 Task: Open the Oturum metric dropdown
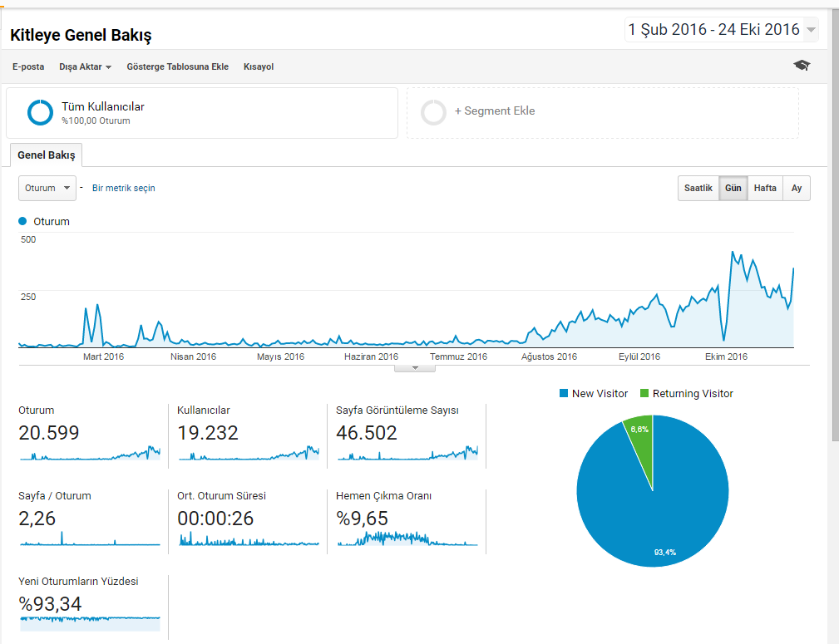tap(47, 189)
